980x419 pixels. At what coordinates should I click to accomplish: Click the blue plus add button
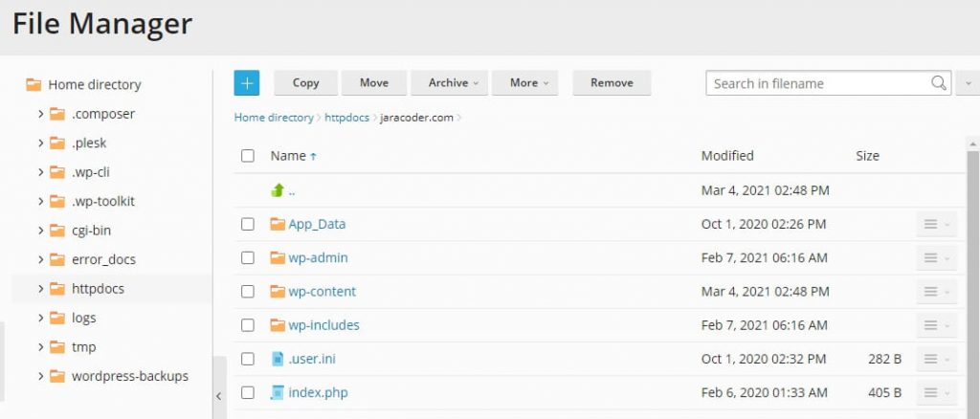tap(246, 83)
